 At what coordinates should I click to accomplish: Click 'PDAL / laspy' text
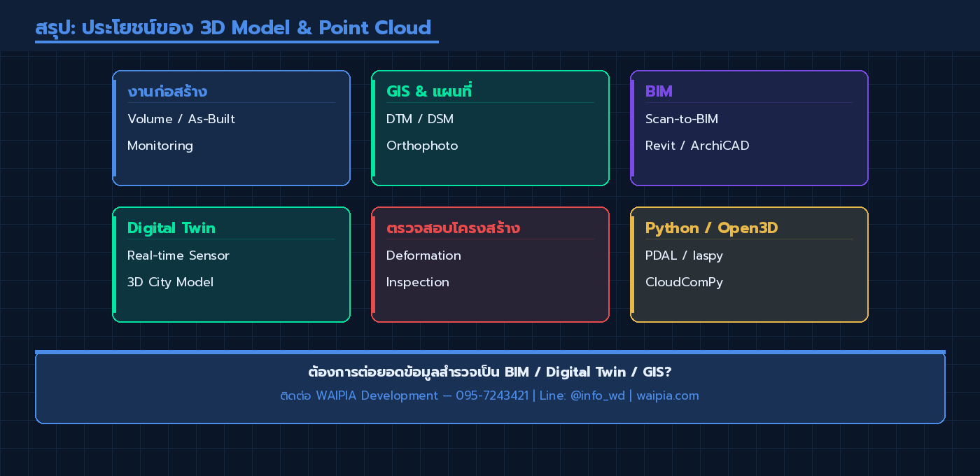(684, 255)
